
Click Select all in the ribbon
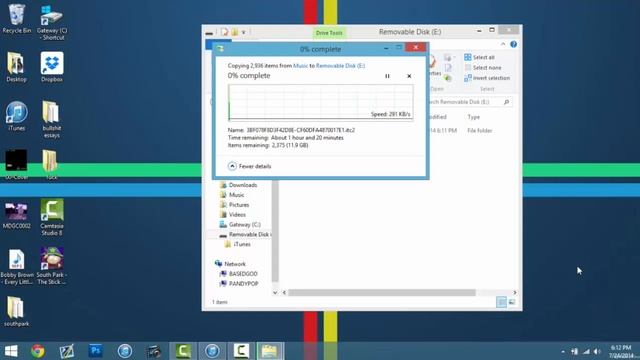pos(480,58)
